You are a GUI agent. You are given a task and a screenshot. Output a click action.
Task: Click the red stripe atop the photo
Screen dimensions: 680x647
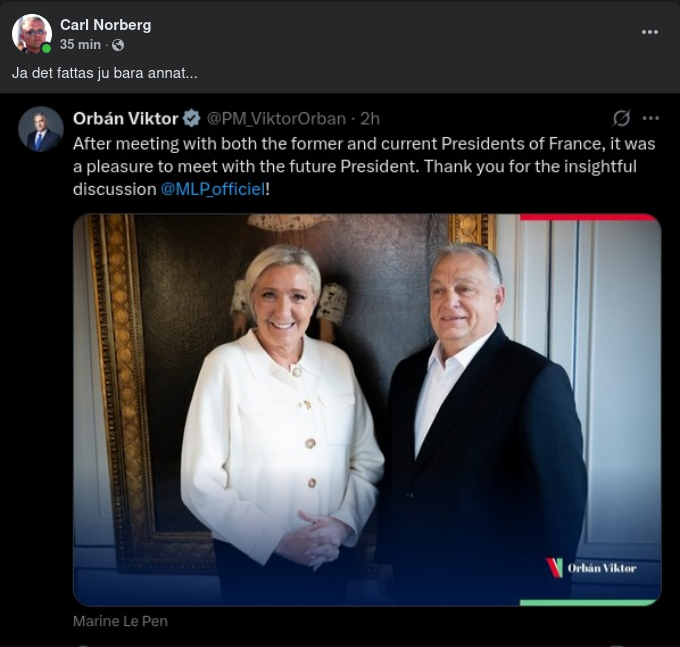coord(588,217)
